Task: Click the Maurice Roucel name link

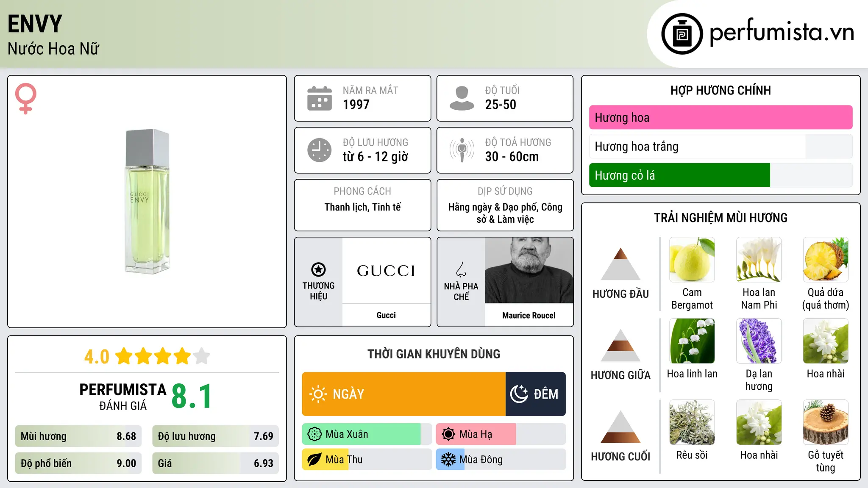Action: (529, 315)
